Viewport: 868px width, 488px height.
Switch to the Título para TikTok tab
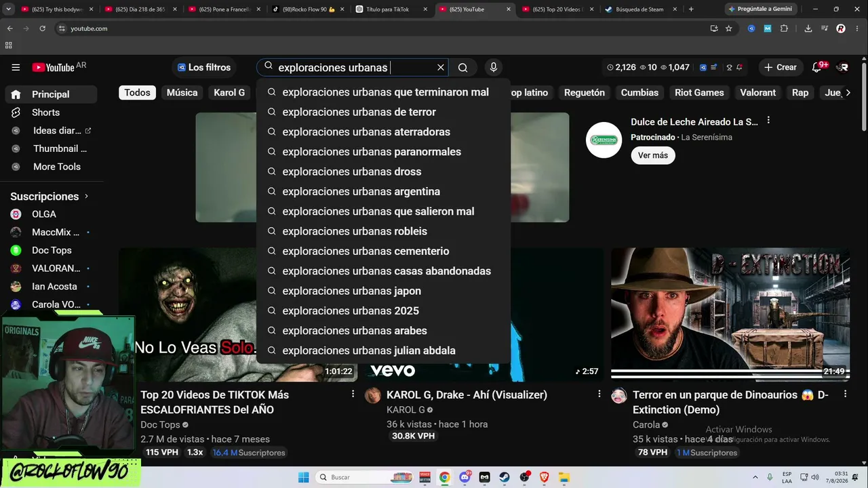coord(393,9)
